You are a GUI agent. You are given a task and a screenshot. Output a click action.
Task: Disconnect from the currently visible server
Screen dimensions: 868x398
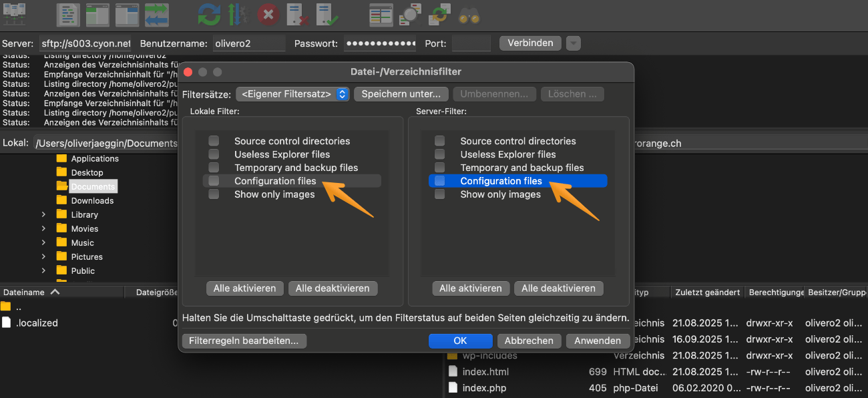(x=297, y=15)
